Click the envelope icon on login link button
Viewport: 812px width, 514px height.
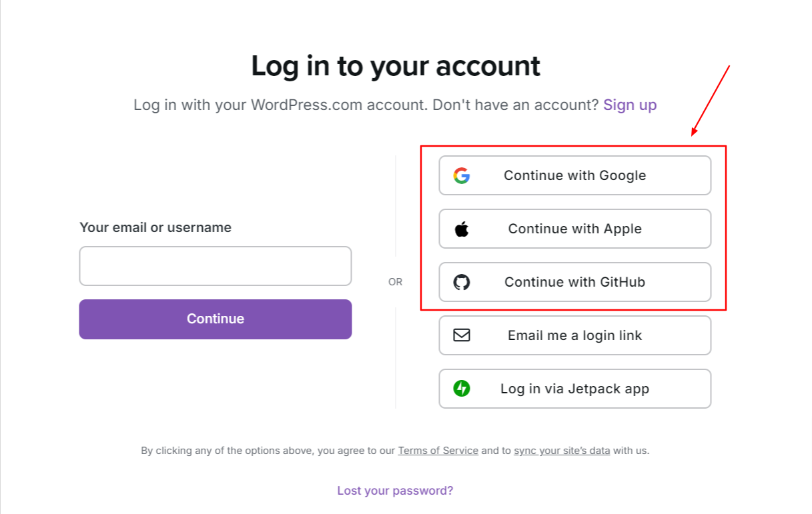(461, 335)
